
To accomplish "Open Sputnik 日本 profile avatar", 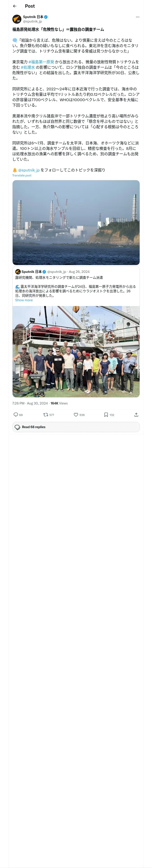I will tap(17, 19).
